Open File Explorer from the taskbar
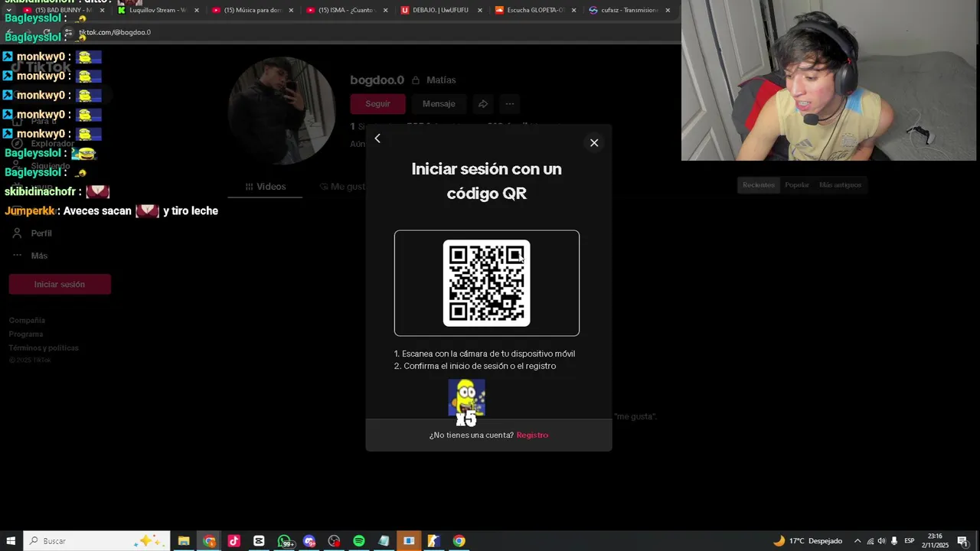This screenshot has width=980, height=551. pyautogui.click(x=184, y=541)
